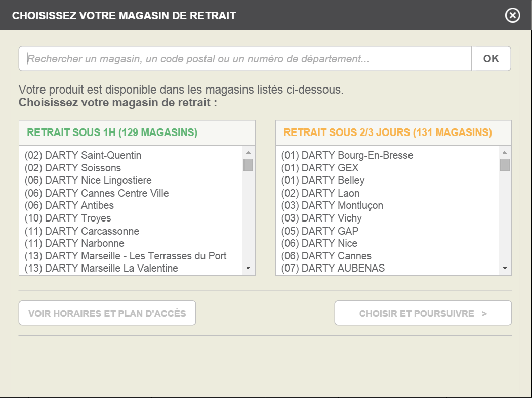
Task: Click the 2/3 jours list scrollbar thumb
Action: pos(505,165)
